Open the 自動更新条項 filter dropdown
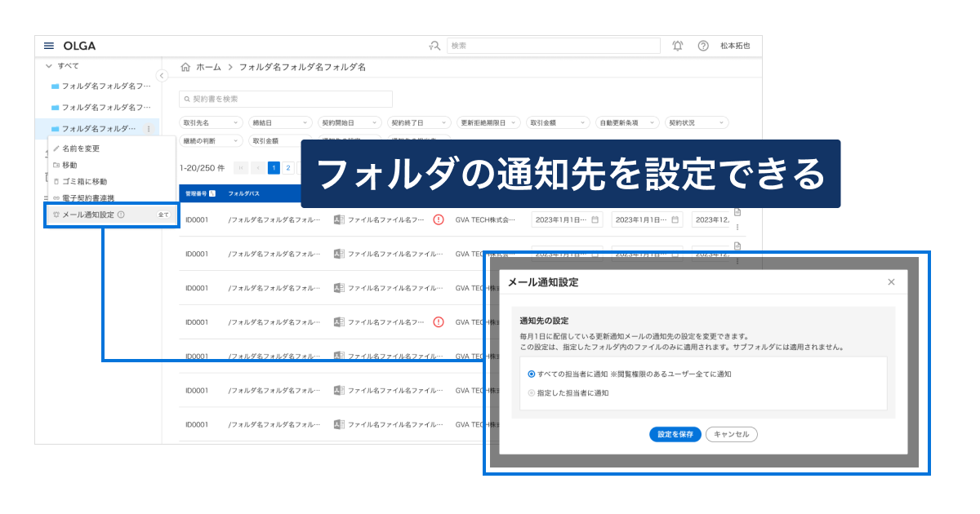The image size is (980, 514). (627, 122)
